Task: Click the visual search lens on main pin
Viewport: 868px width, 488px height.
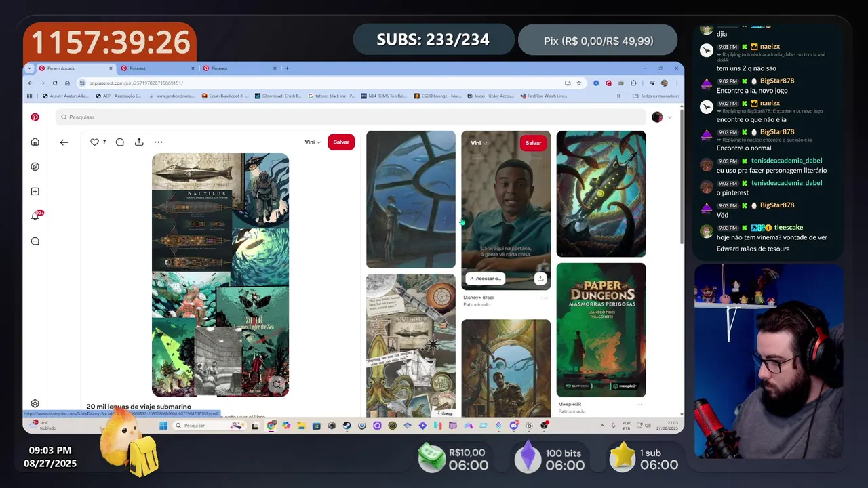Action: pos(277,385)
